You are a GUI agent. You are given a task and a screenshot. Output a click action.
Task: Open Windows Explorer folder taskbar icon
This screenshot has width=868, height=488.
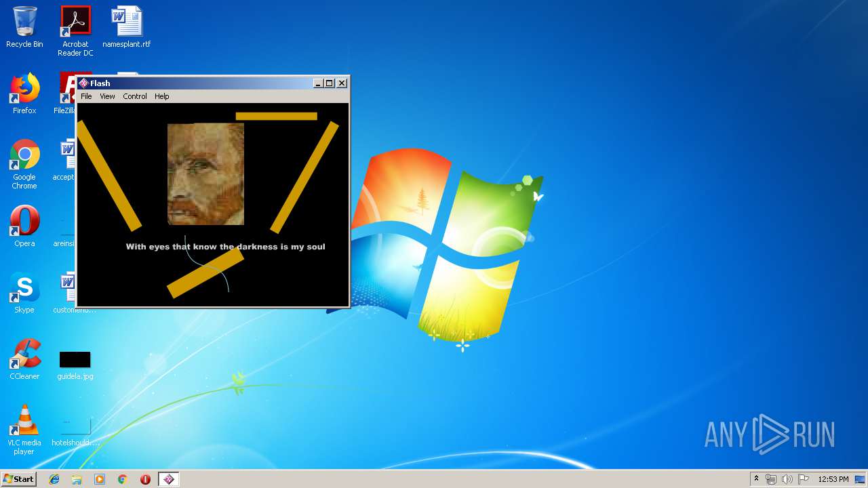(x=77, y=479)
